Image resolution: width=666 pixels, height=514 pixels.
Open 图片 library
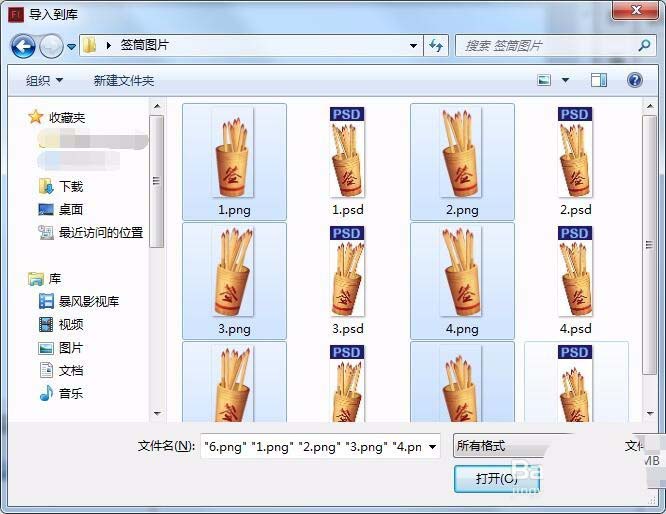(x=60, y=348)
